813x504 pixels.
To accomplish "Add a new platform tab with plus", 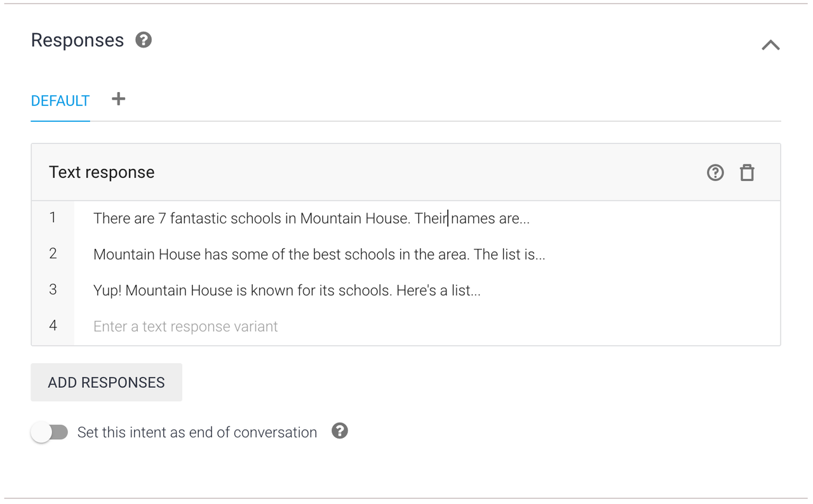I will [x=118, y=99].
